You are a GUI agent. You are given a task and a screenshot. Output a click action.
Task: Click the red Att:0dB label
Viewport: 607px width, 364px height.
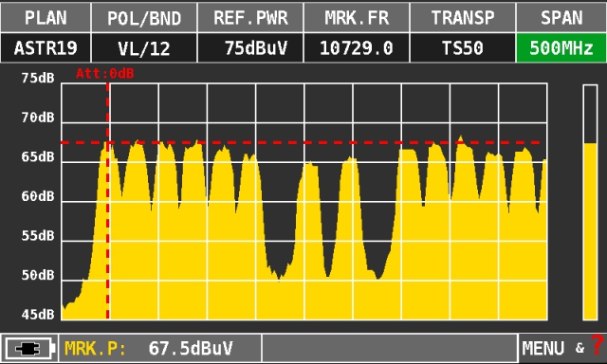coord(105,73)
